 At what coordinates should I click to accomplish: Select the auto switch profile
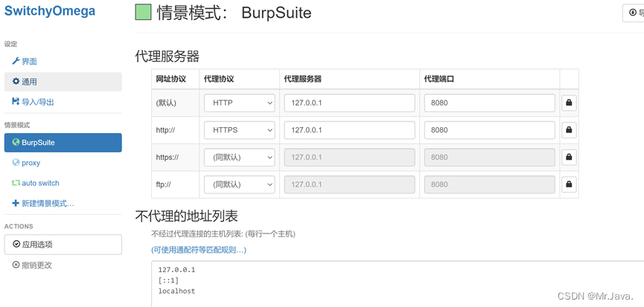[x=63, y=183]
